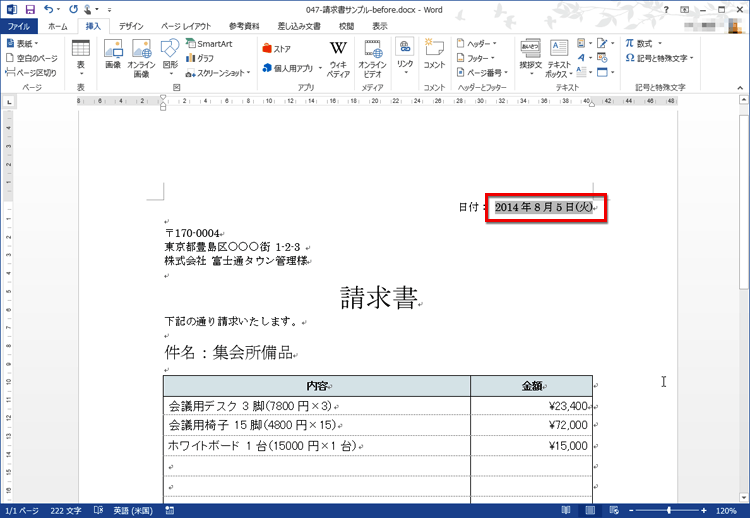Viewport: 750px width, 518px height.
Task: Add a new コメント comment
Action: [434, 54]
